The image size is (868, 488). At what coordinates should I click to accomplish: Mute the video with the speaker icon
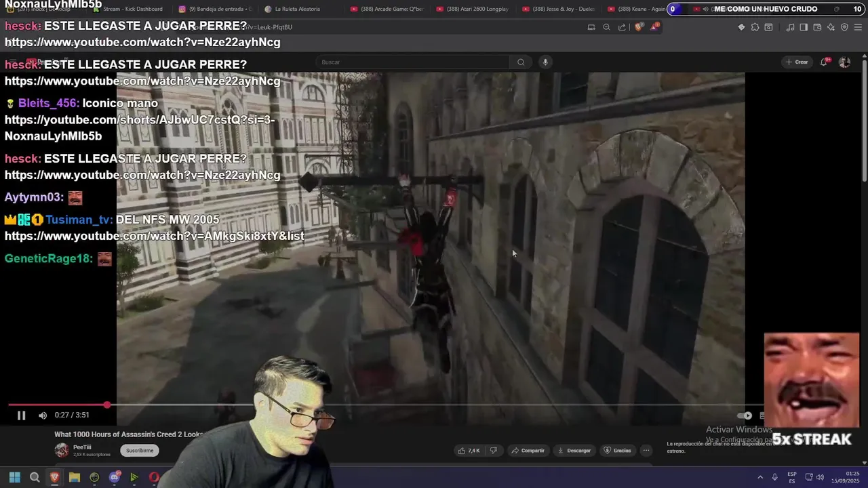click(43, 415)
